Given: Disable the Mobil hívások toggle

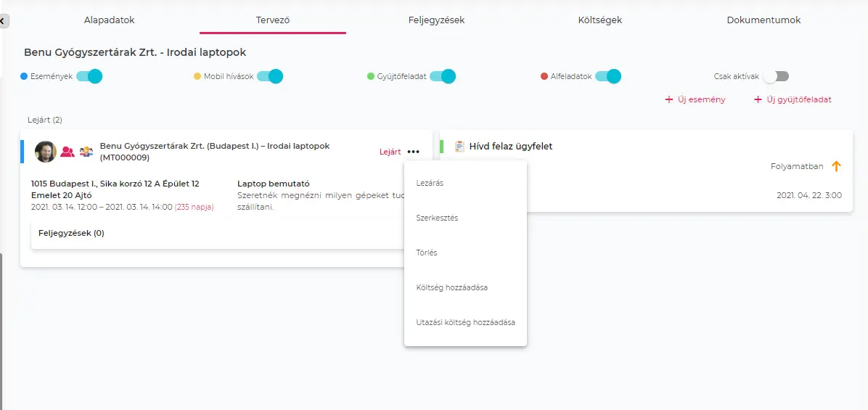Looking at the screenshot, I should 270,76.
